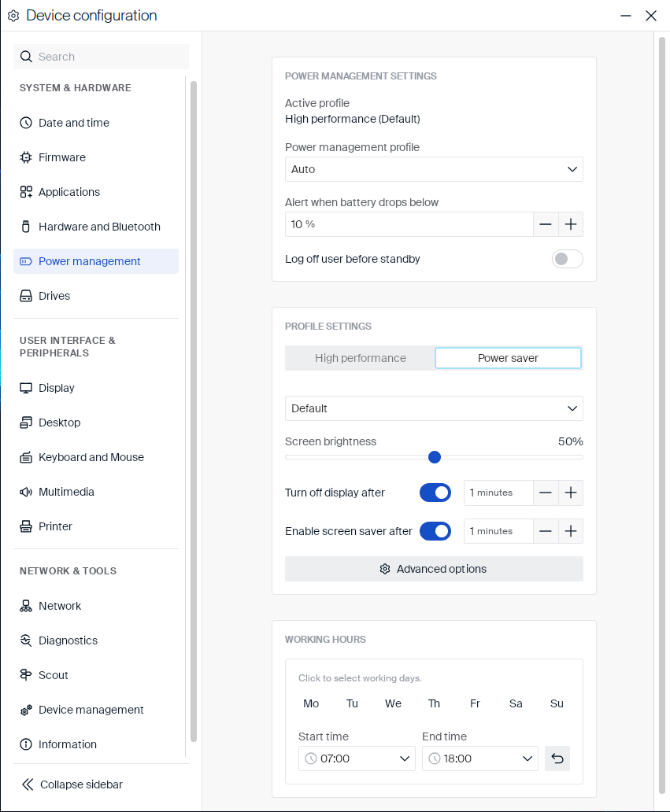This screenshot has width=670, height=812.
Task: Open the End time 18:00 dropdown
Action: tap(479, 758)
